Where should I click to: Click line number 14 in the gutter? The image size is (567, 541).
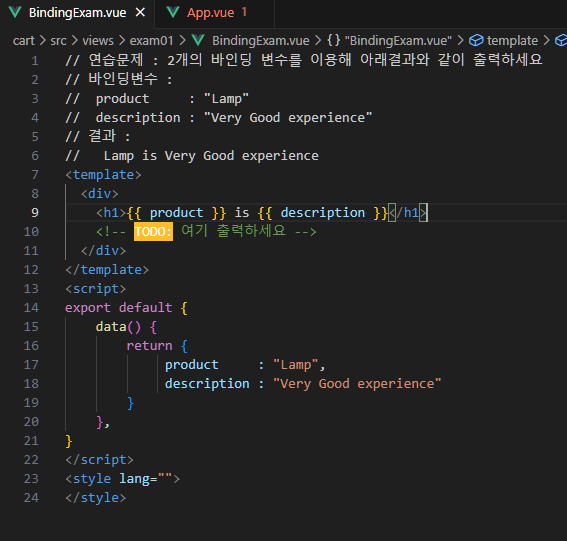tap(31, 308)
